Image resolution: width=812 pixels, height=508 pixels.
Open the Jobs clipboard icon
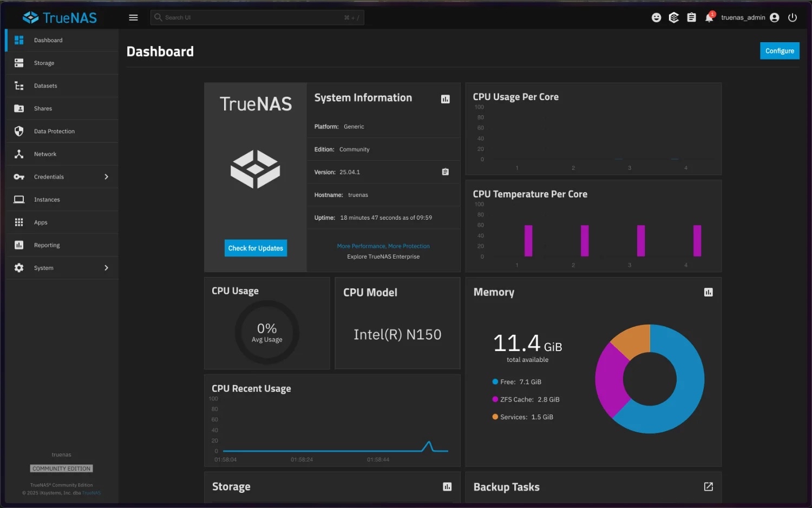coord(691,17)
